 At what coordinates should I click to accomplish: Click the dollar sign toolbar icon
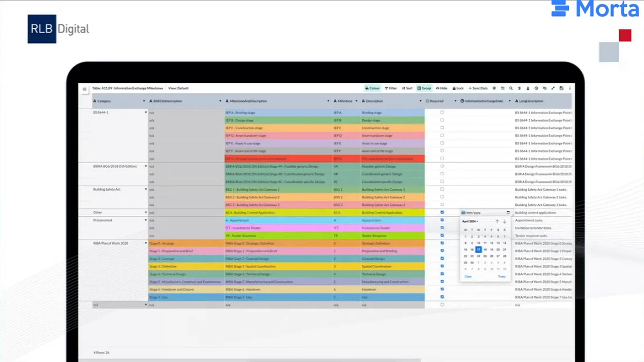click(519, 88)
